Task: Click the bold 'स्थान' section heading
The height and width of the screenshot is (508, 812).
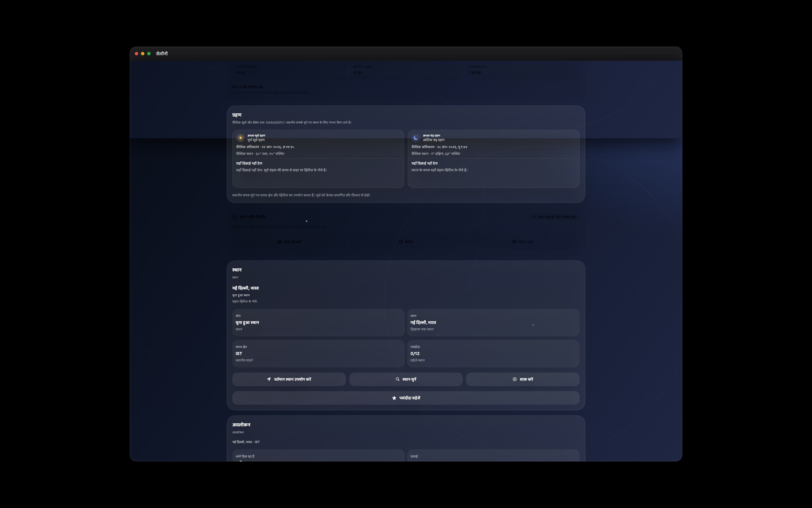Action: pos(237,270)
